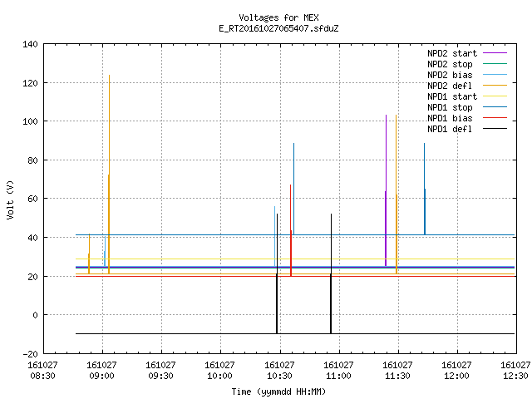Select the filename E_RT20161027065407.sfduZ subtitle

click(278, 28)
